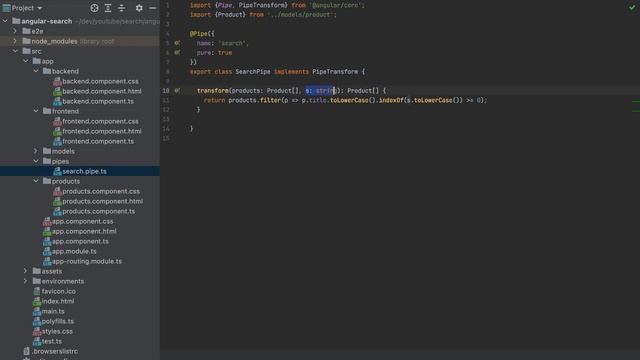Click line number 10 in the gutter
The height and width of the screenshot is (360, 640).
click(x=166, y=91)
